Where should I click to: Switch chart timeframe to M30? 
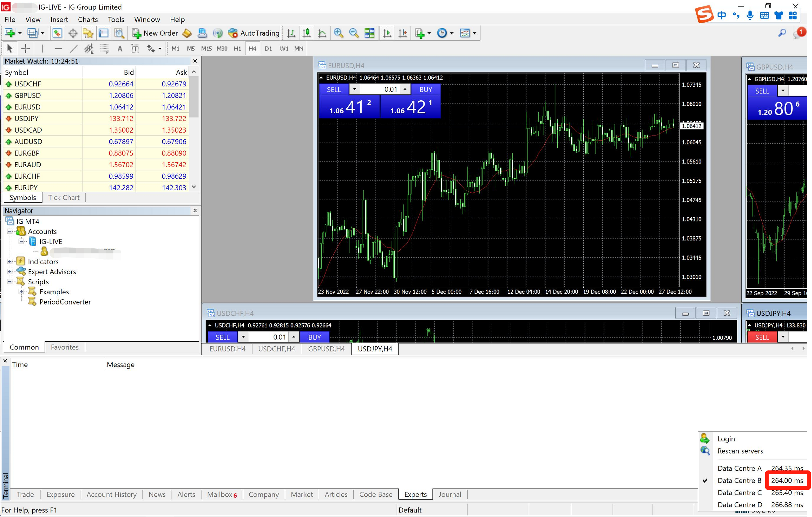tap(222, 49)
